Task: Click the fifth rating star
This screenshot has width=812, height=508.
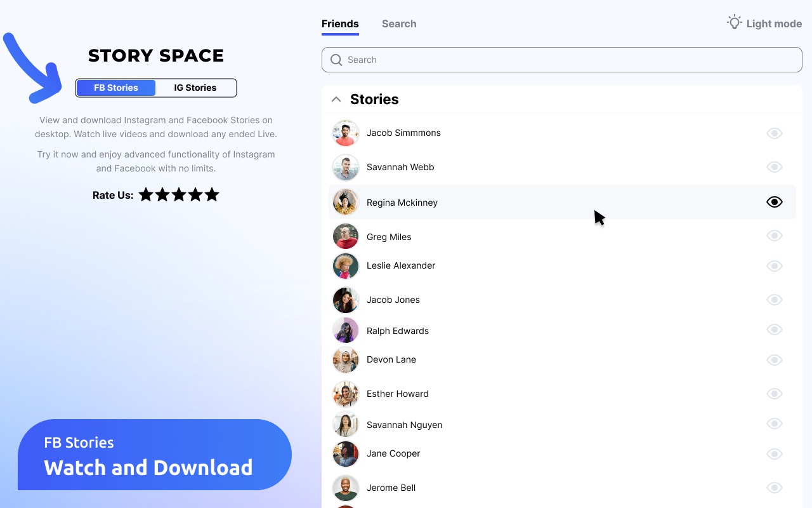Action: point(212,194)
